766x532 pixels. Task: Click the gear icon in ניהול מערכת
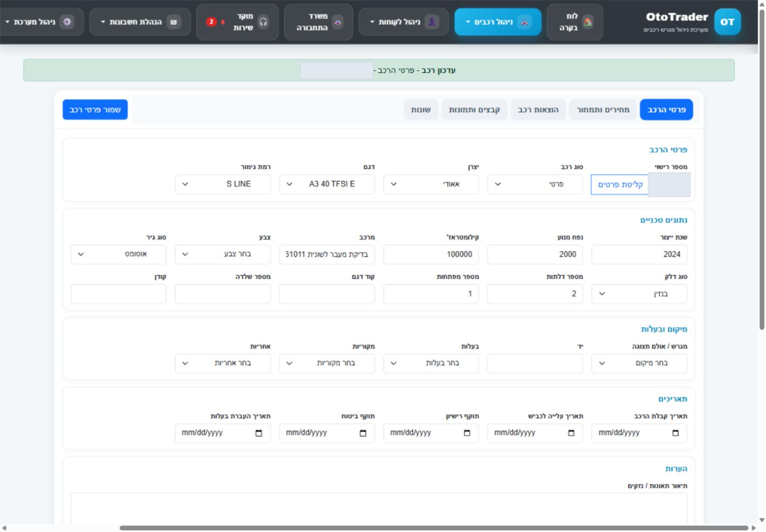(x=67, y=22)
